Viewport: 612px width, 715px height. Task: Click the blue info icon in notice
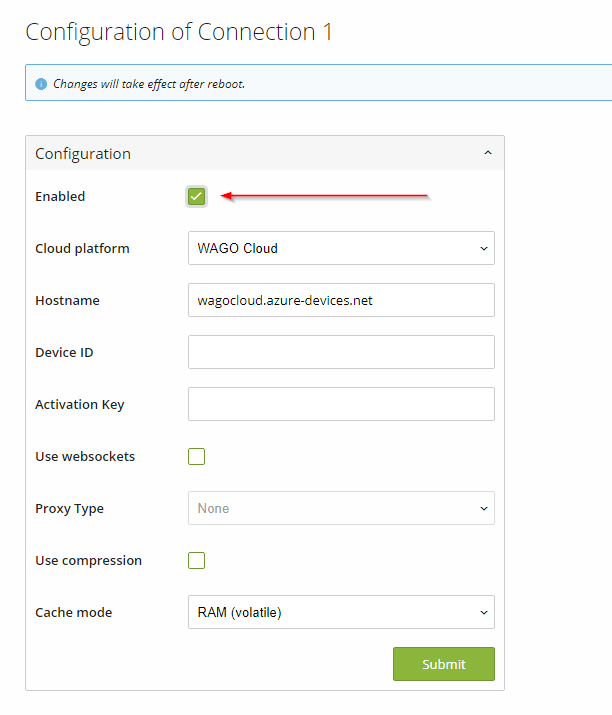pyautogui.click(x=41, y=84)
